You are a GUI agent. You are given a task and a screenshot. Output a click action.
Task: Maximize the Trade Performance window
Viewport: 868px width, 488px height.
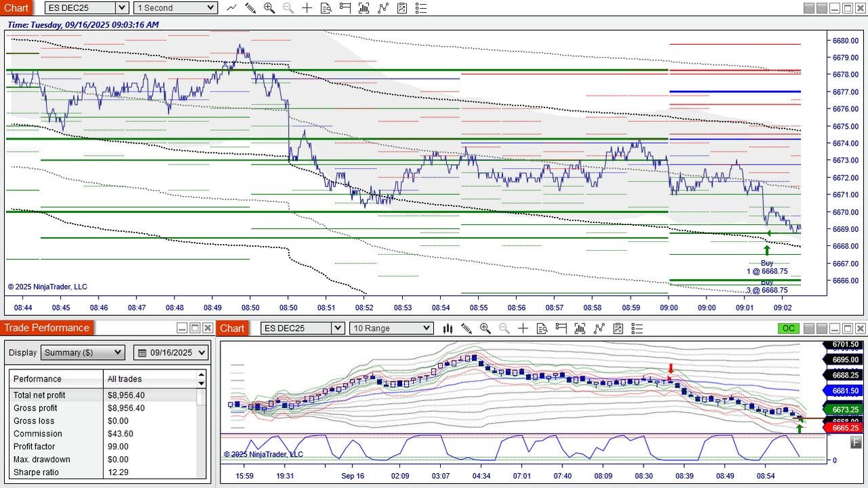(x=195, y=328)
